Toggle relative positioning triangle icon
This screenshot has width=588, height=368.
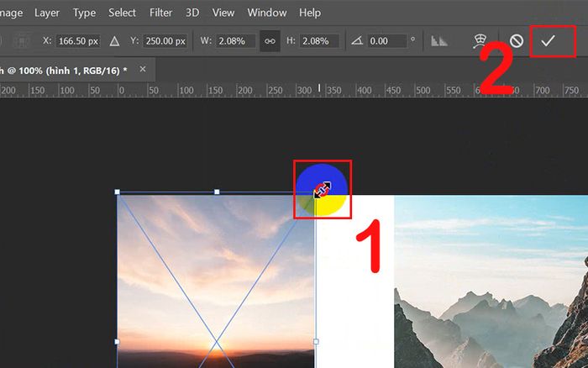[x=114, y=41]
